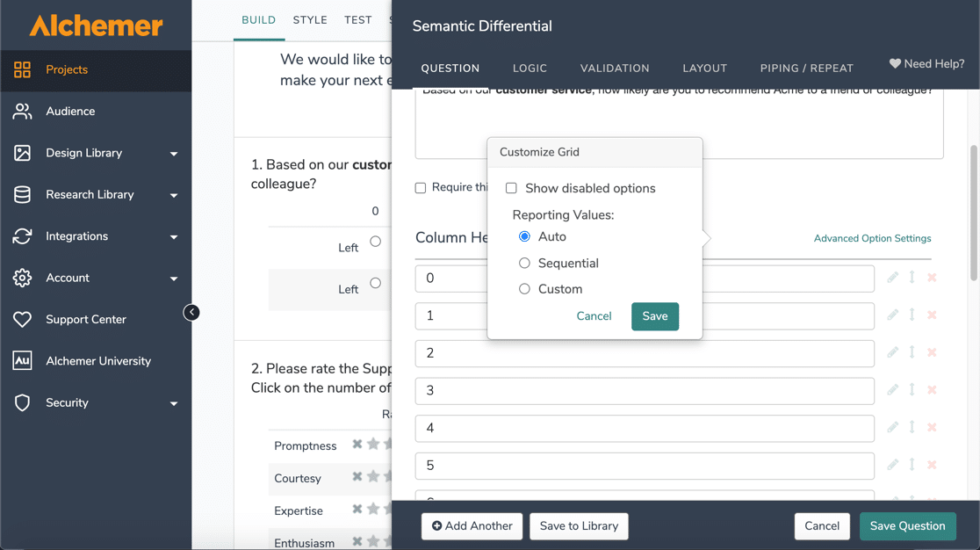Expand the Account menu arrow

pos(174,279)
